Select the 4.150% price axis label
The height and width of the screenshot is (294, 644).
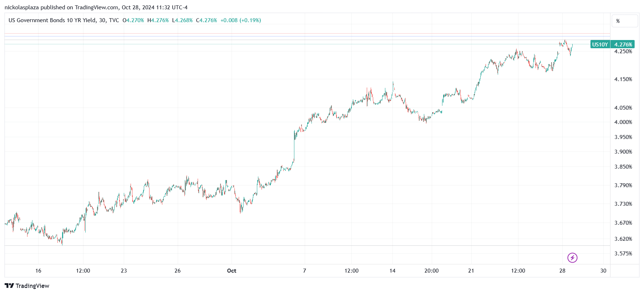pos(623,79)
